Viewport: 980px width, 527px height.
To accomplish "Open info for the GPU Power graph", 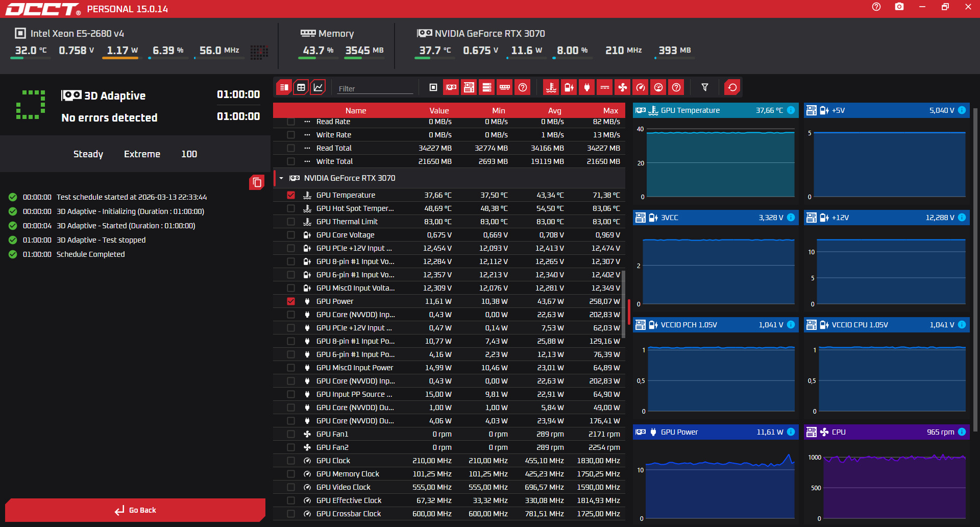I will (x=791, y=432).
